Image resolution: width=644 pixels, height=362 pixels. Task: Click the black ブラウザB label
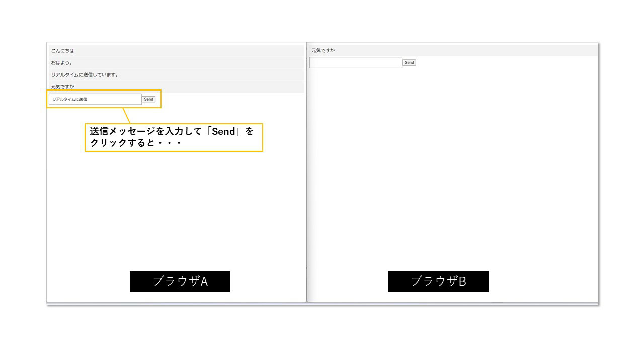(438, 282)
